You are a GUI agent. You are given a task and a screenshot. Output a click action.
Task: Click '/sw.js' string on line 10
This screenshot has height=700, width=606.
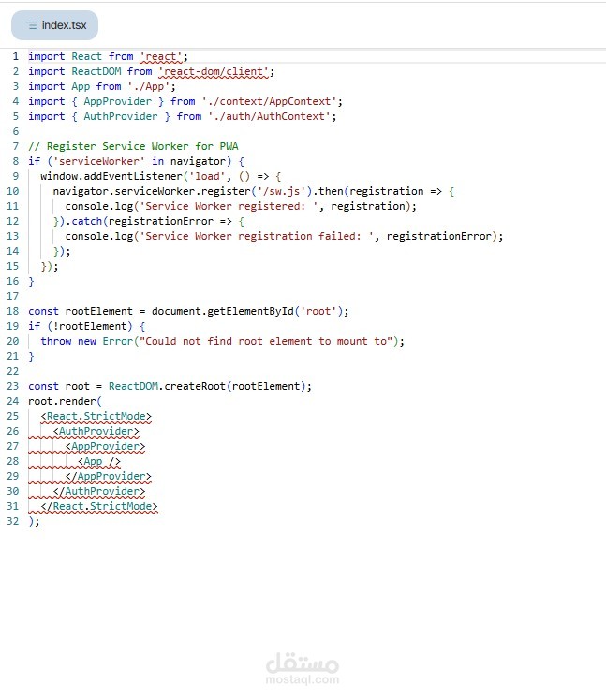(x=282, y=191)
